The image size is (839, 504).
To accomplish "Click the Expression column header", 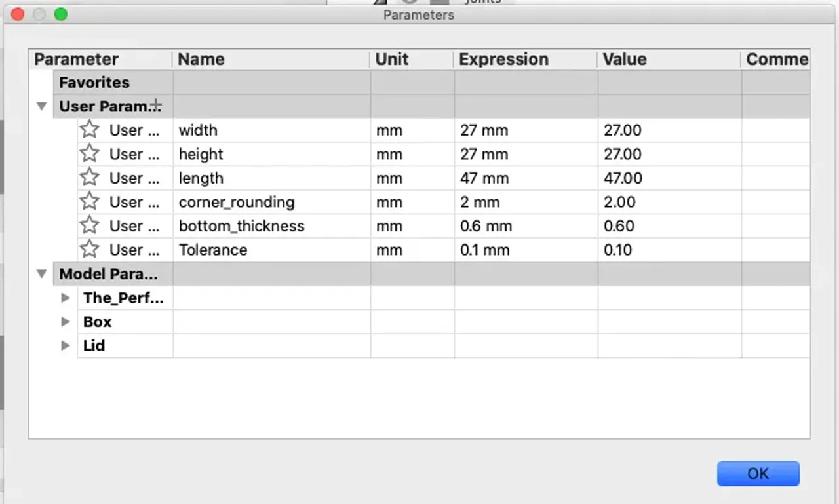I will tap(503, 59).
